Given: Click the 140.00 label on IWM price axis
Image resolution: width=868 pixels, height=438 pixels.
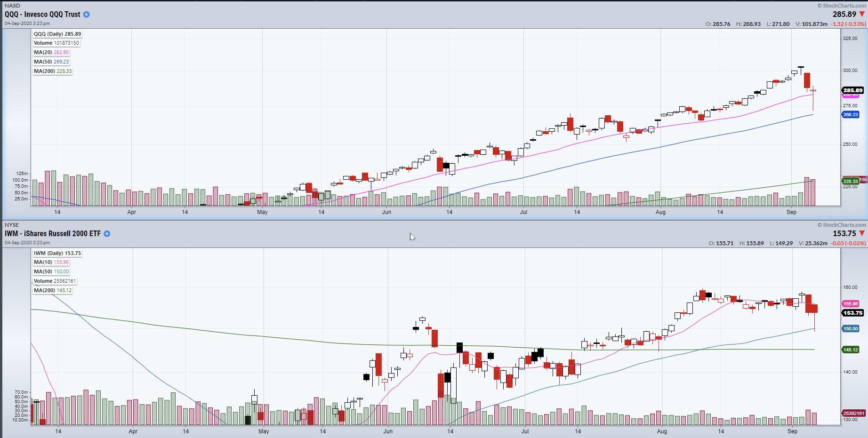Looking at the screenshot, I should [x=850, y=372].
